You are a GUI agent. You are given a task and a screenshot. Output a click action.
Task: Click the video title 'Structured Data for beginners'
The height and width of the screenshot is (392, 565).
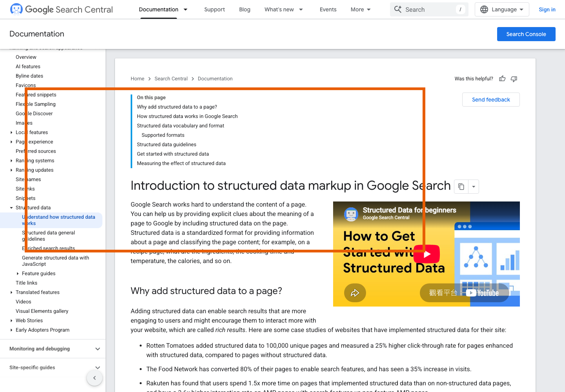[409, 210]
